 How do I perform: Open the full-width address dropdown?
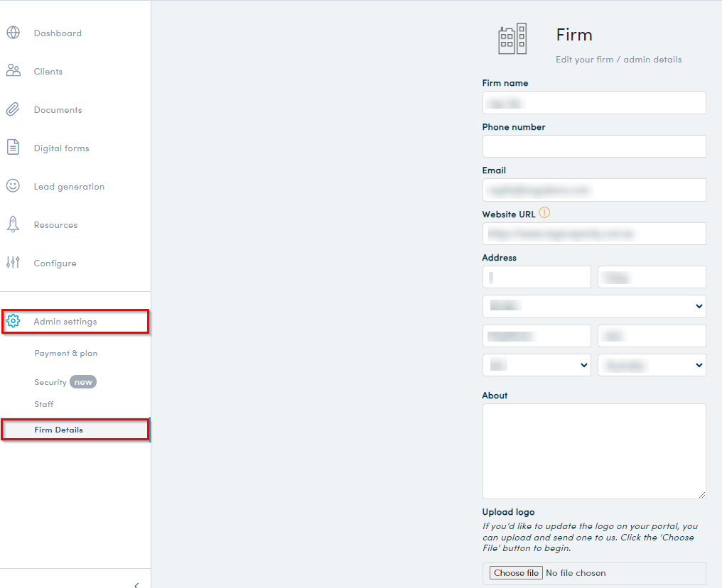pyautogui.click(x=593, y=306)
